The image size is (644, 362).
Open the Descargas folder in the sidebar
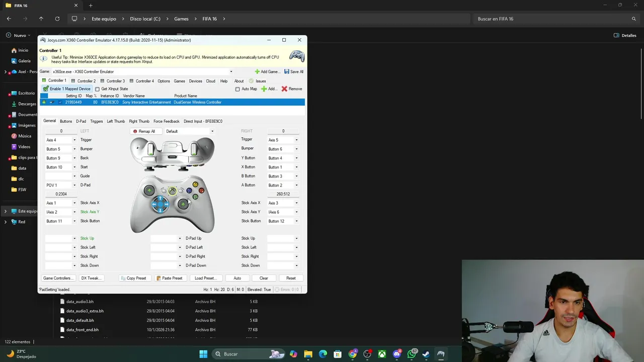pos(27,104)
